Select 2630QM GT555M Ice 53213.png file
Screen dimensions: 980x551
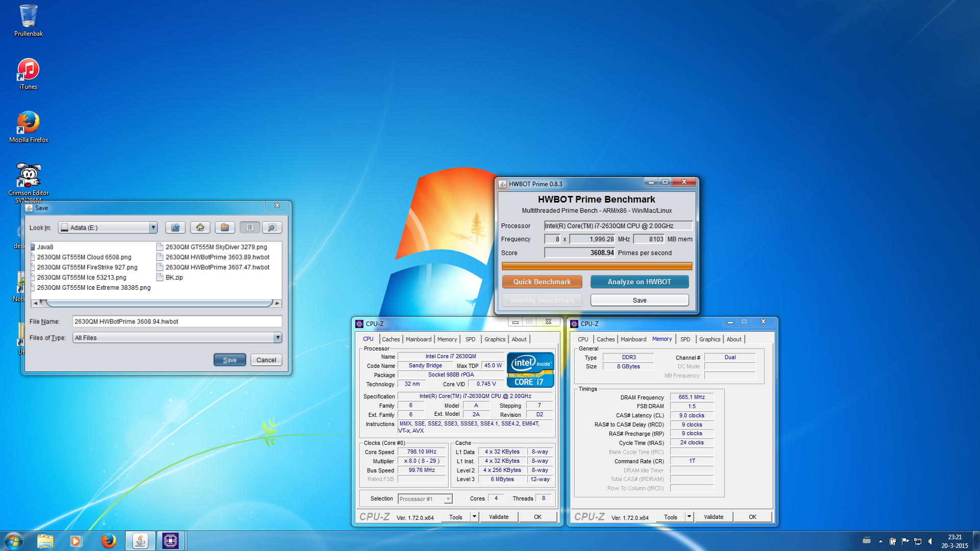click(x=79, y=278)
